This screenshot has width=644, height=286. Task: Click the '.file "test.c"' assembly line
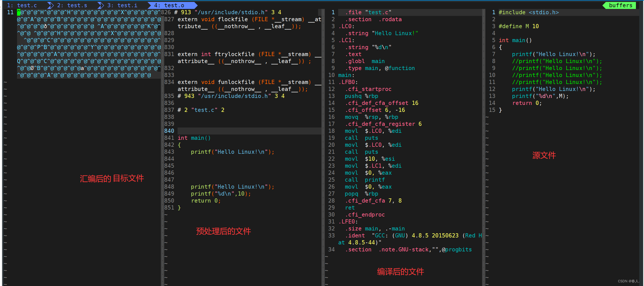pos(368,12)
